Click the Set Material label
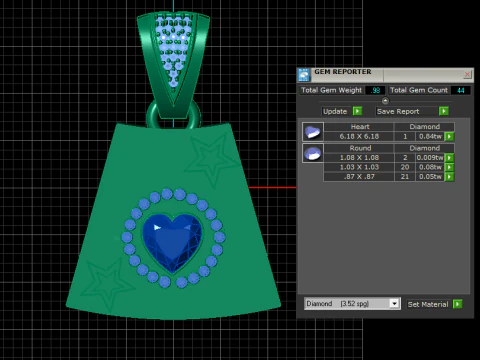The height and width of the screenshot is (360, 480). click(428, 304)
